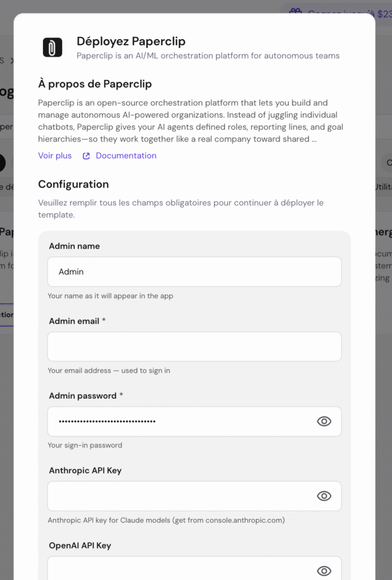Toggle visibility of the OpenAI API Key
This screenshot has width=392, height=580.
pos(324,570)
